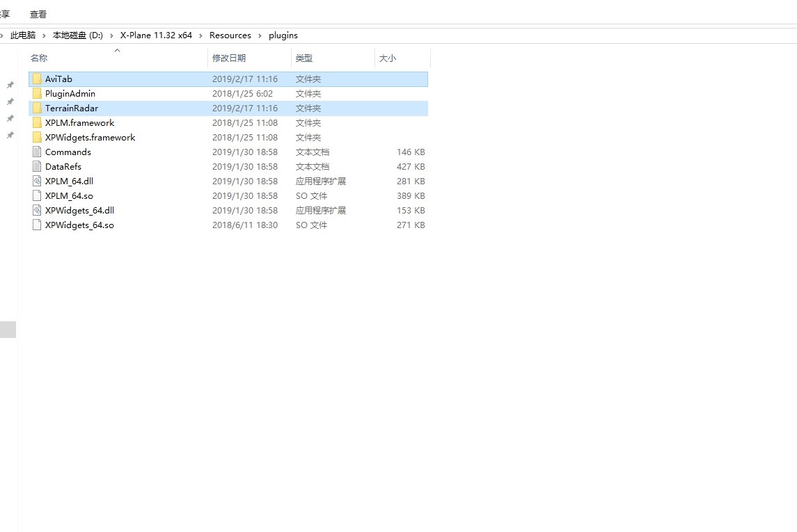Screen dimensions: 797x532
Task: Click the XPWidgets_64.dll file icon
Action: (37, 211)
